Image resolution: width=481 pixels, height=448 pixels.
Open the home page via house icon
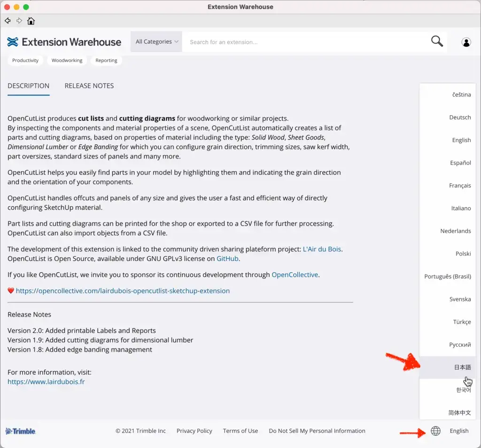(31, 21)
